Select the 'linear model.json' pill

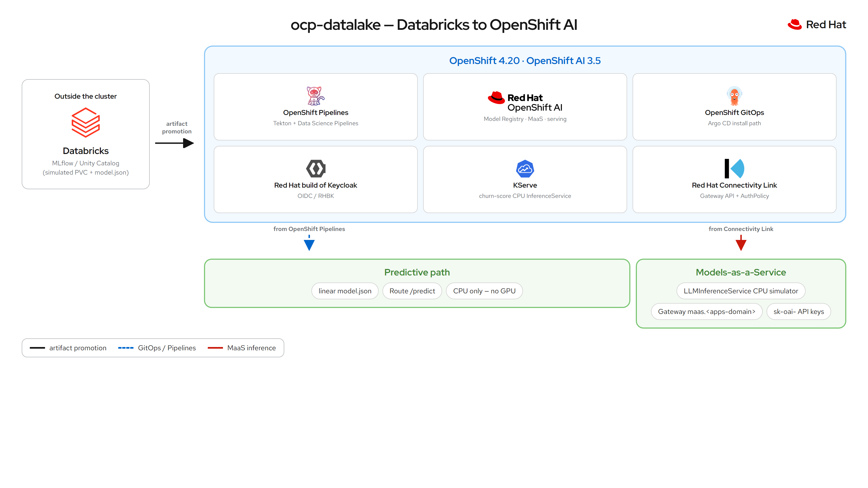point(345,291)
